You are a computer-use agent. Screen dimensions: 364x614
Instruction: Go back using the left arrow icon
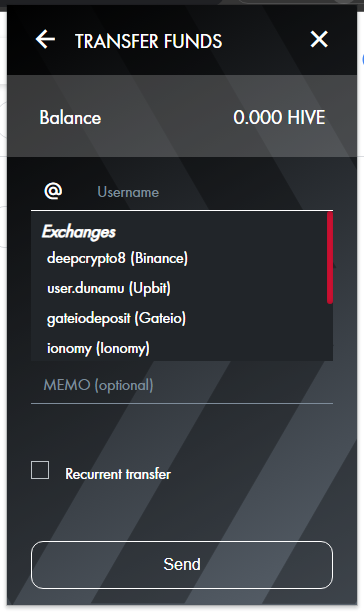click(45, 40)
